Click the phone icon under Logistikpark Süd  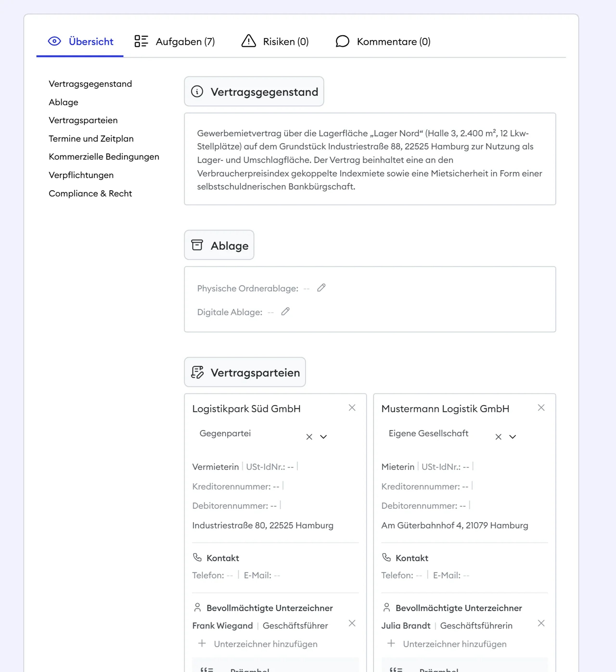point(197,557)
